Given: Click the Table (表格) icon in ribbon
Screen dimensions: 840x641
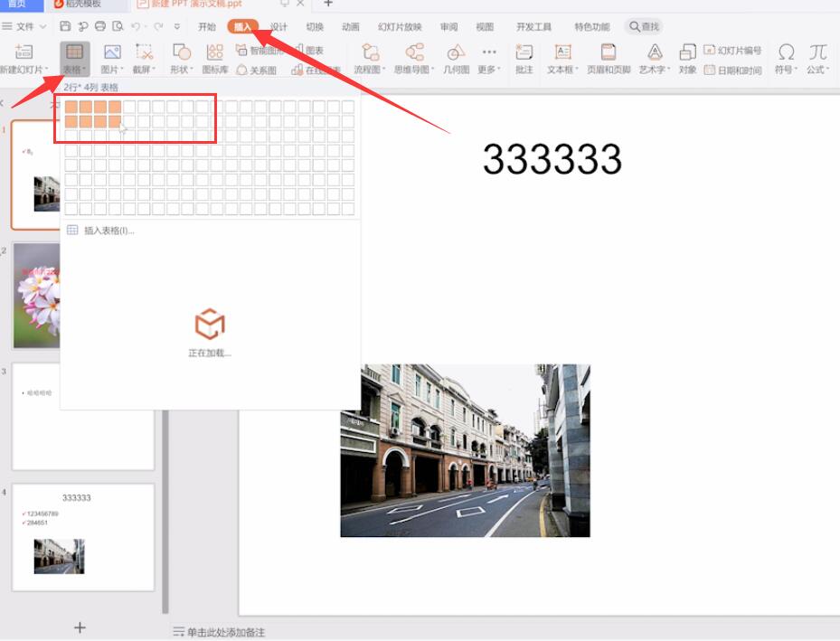Looking at the screenshot, I should point(74,52).
